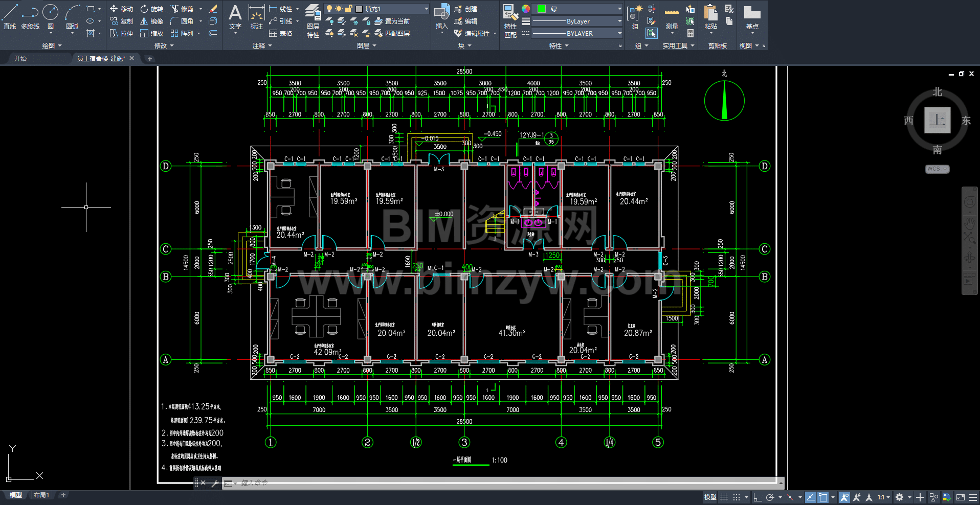The width and height of the screenshot is (980, 505).
Task: Activate the 修剪 (Trim) tool
Action: click(x=182, y=9)
